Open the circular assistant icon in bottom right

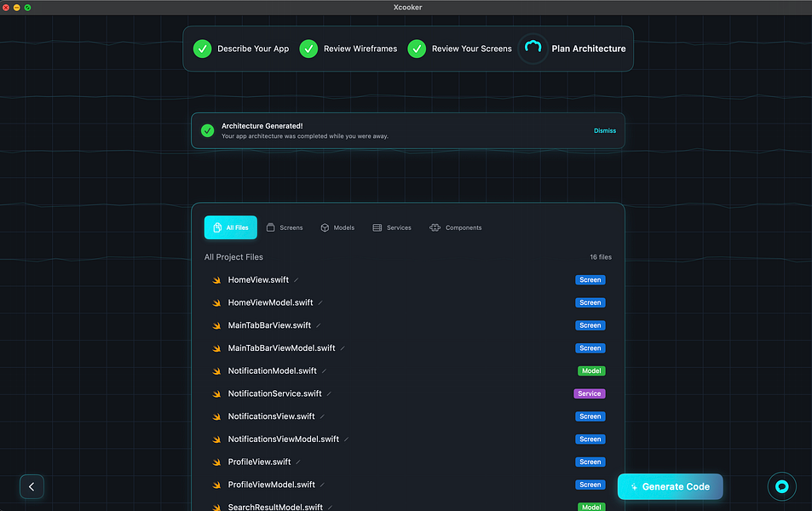point(781,486)
